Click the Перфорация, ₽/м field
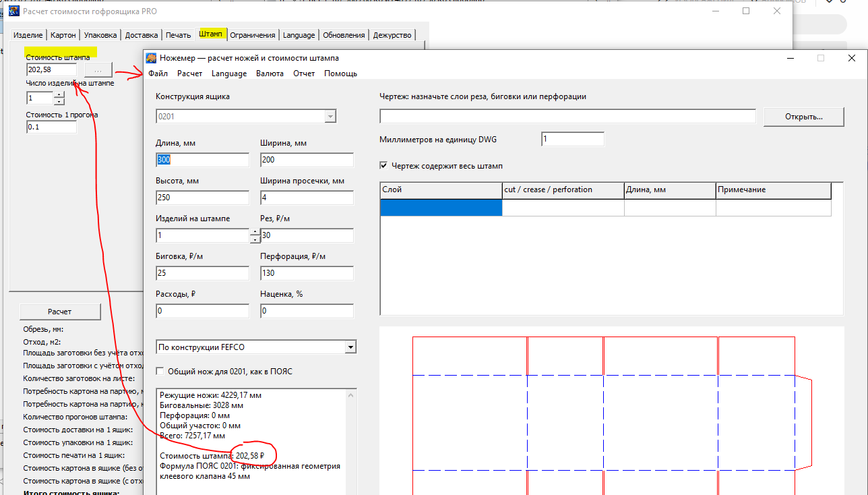 click(307, 273)
